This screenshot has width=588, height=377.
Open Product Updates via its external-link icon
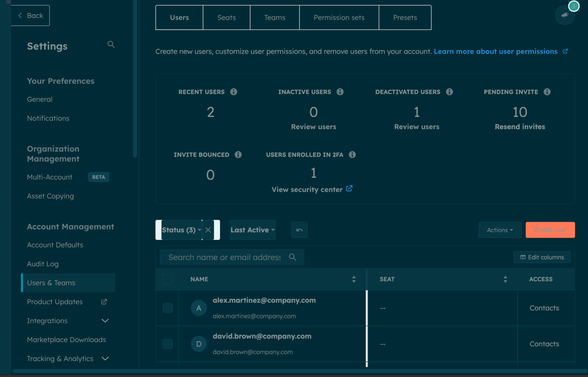click(x=104, y=302)
